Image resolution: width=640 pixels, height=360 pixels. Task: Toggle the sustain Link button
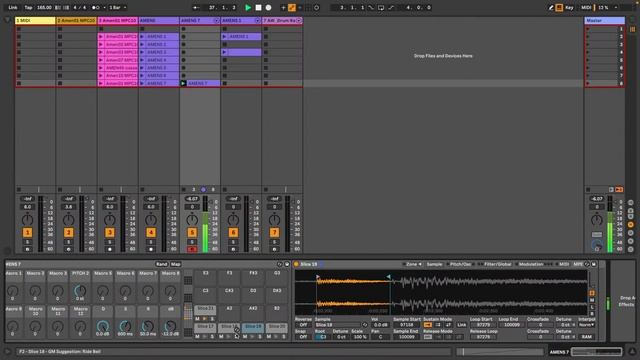click(x=461, y=325)
